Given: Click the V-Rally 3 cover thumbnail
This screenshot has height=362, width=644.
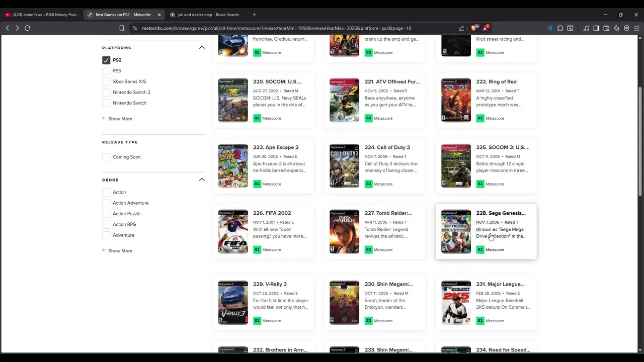Looking at the screenshot, I should [233, 303].
